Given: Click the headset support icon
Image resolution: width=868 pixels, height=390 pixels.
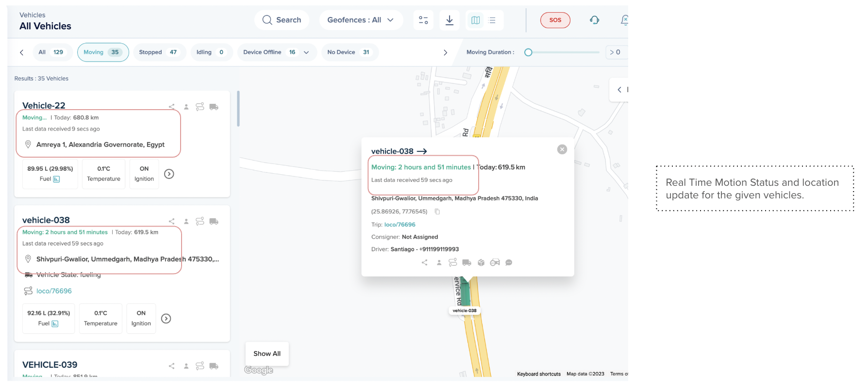Looking at the screenshot, I should [594, 20].
